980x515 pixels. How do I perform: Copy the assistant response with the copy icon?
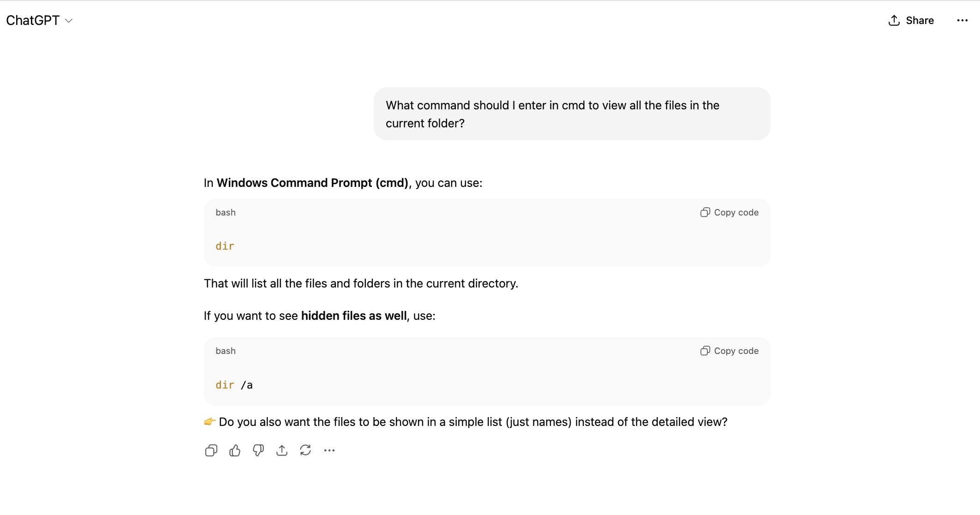[x=211, y=450]
